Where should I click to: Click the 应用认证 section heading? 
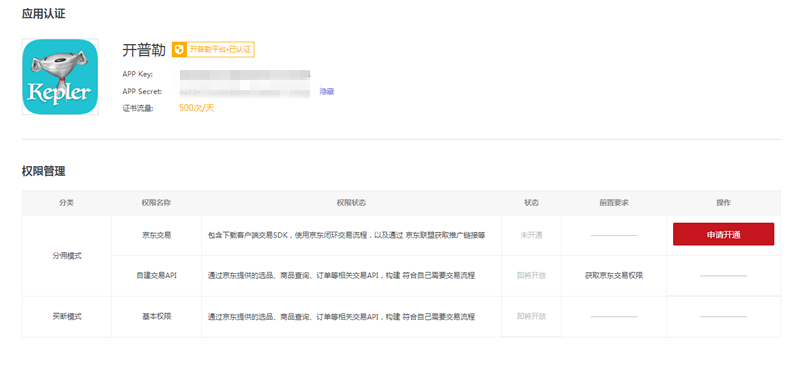[43, 14]
